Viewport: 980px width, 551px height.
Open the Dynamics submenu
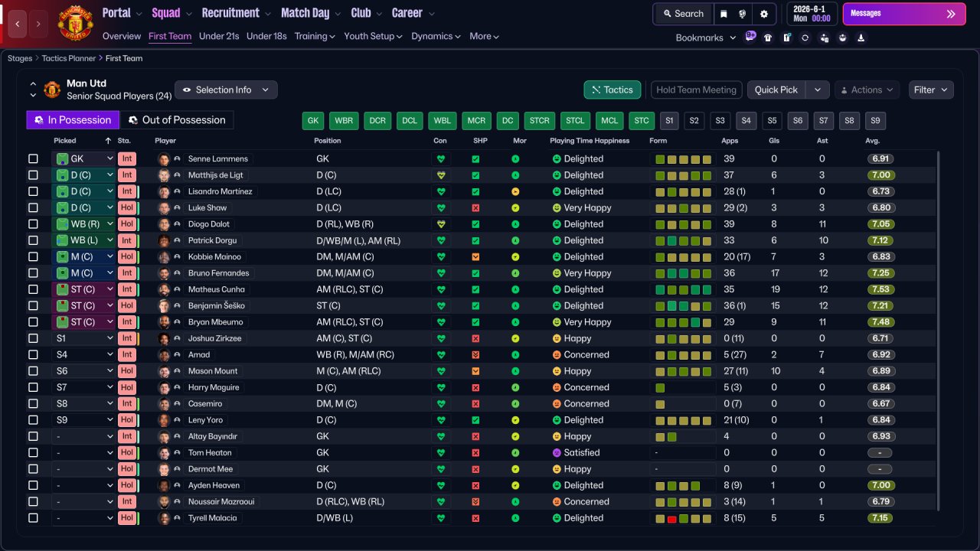(x=436, y=36)
